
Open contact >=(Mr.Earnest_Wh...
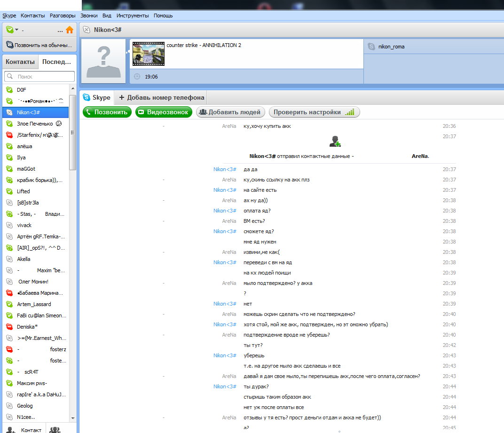(x=35, y=338)
